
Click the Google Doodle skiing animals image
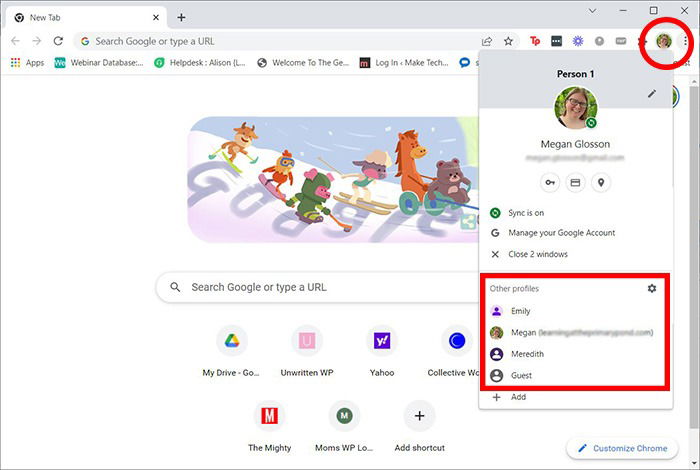(333, 179)
